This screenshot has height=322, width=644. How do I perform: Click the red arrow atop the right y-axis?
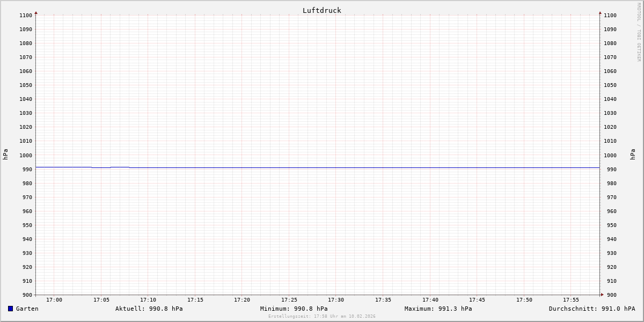point(600,12)
